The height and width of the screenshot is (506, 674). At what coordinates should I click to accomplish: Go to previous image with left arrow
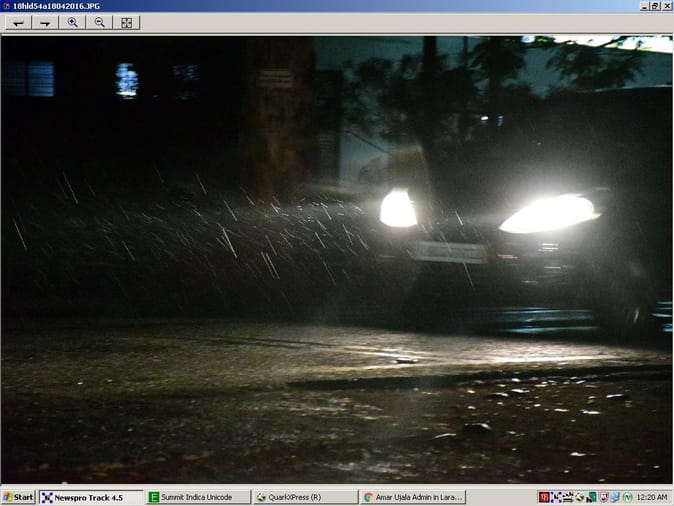pyautogui.click(x=18, y=22)
